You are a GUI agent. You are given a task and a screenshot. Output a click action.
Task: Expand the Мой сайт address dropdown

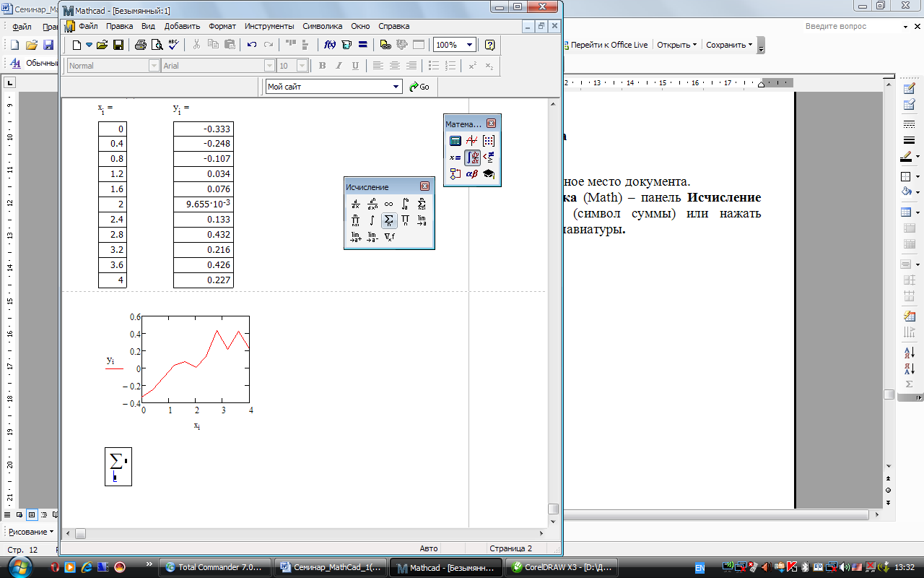coord(396,87)
